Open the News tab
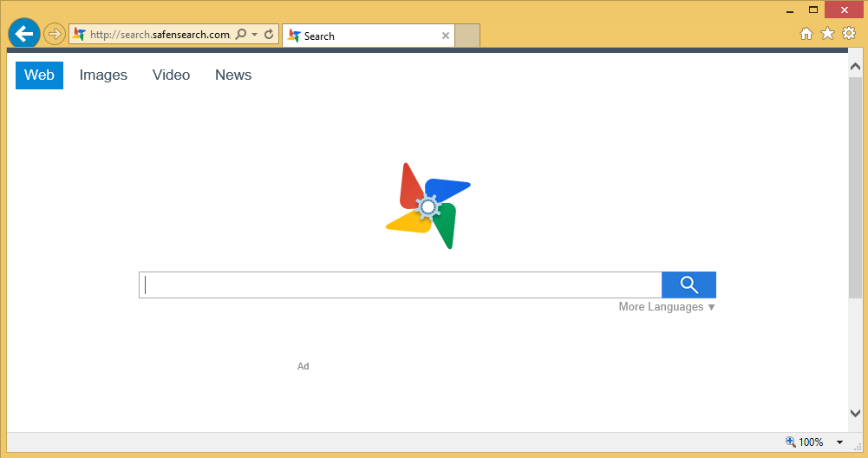Screen dimensions: 868x458 click(x=233, y=75)
